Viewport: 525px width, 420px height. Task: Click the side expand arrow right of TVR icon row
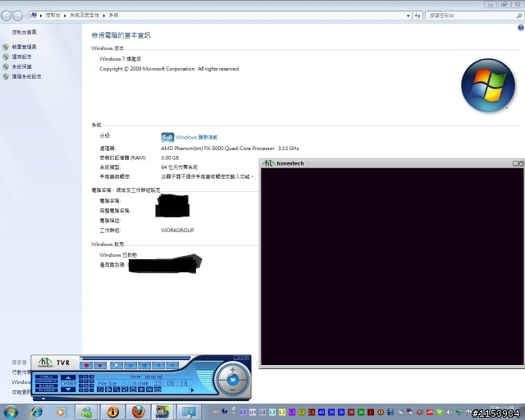191,390
